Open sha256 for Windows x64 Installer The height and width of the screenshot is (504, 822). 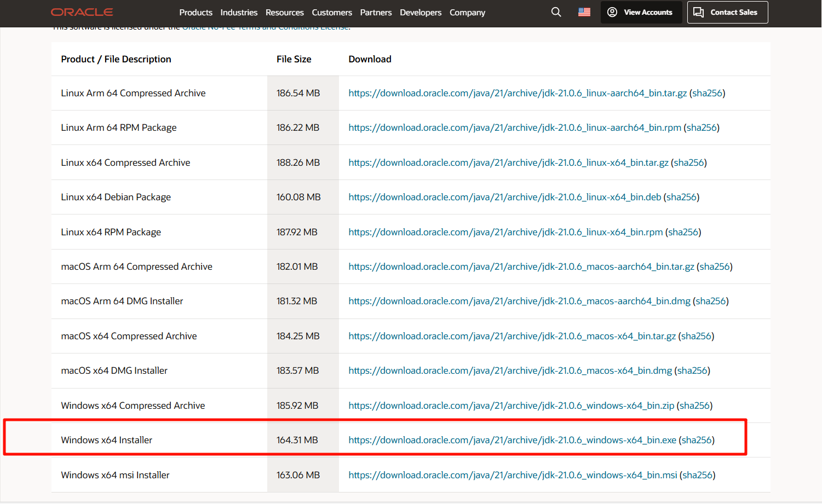click(697, 440)
